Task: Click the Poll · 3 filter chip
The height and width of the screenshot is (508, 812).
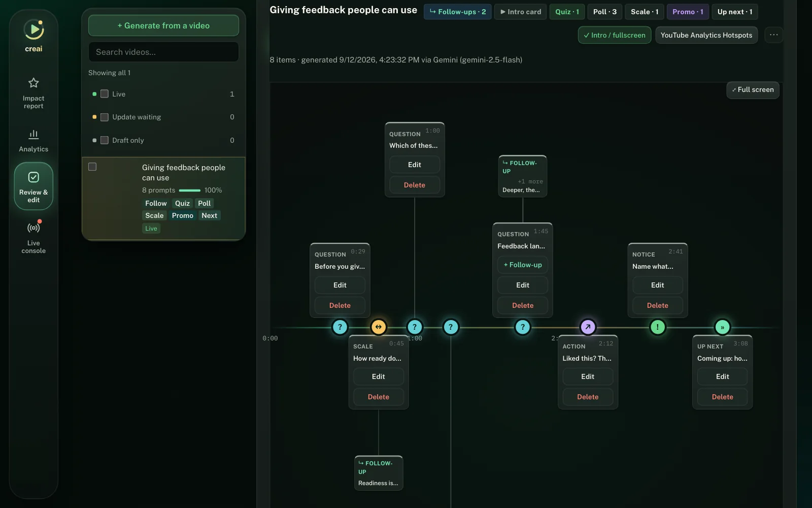Action: [x=605, y=12]
